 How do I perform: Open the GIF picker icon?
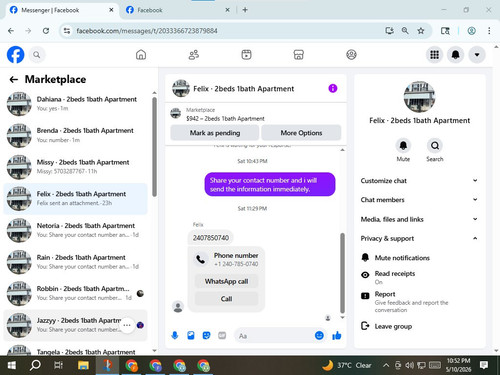(222, 335)
